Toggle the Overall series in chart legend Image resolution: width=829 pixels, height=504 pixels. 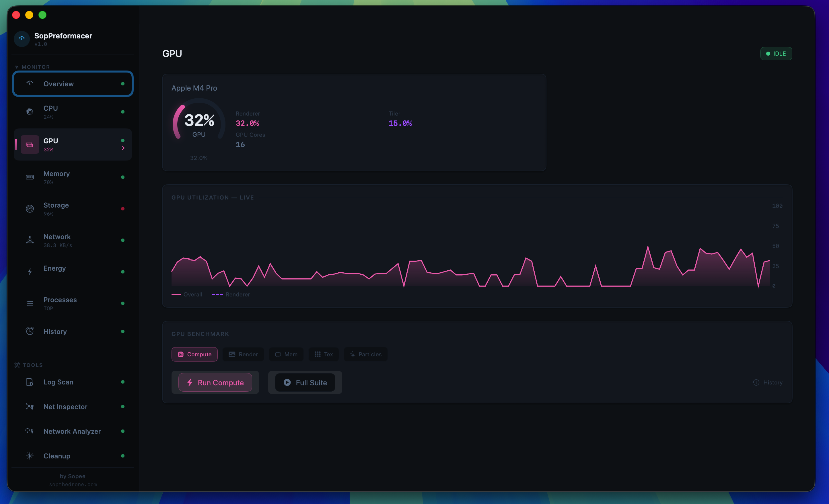pyautogui.click(x=187, y=294)
